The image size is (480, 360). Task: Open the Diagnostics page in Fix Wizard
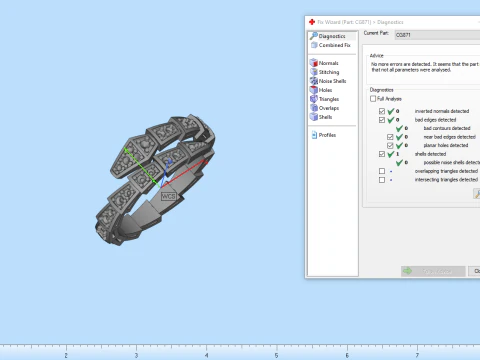tap(332, 36)
